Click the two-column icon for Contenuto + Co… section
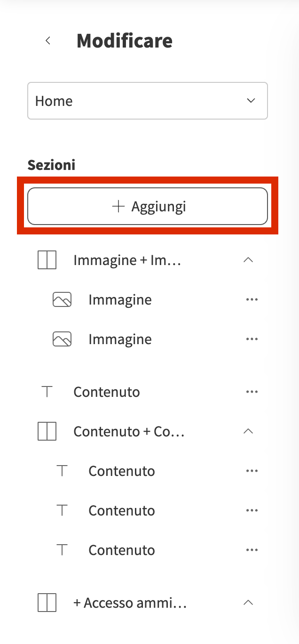299x644 pixels. click(x=47, y=432)
